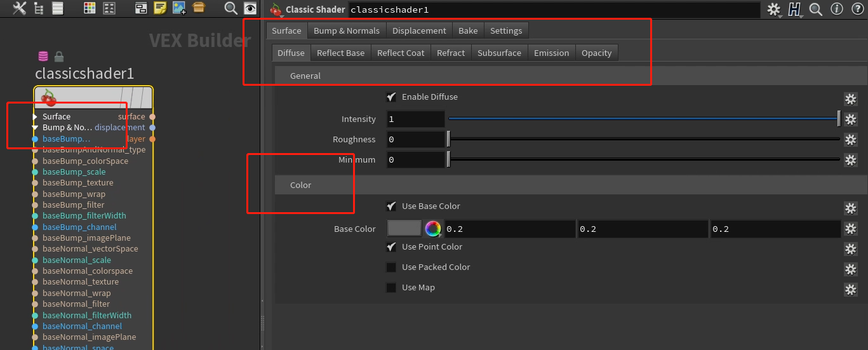Click the brown box subnet icon
Screen dimensions: 868x350
click(199, 8)
